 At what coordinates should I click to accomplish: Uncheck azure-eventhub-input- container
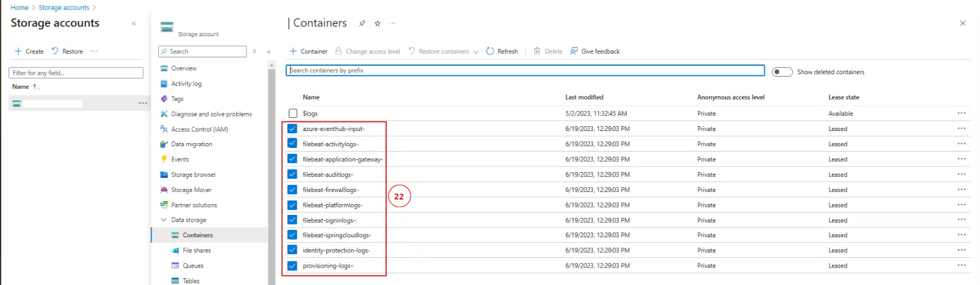(x=292, y=129)
